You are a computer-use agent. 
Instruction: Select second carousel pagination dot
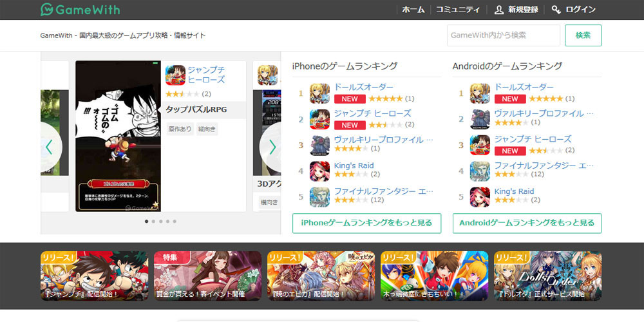point(154,222)
